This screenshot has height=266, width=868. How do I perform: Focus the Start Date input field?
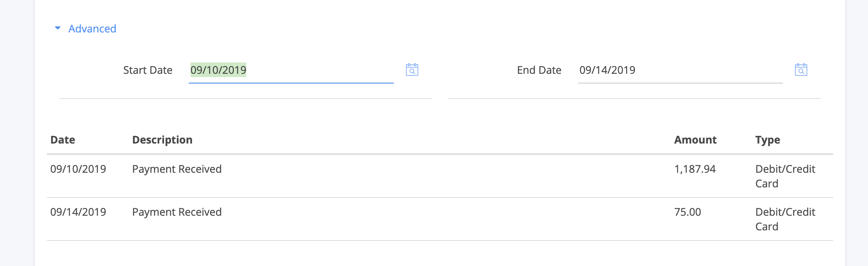[x=291, y=71]
